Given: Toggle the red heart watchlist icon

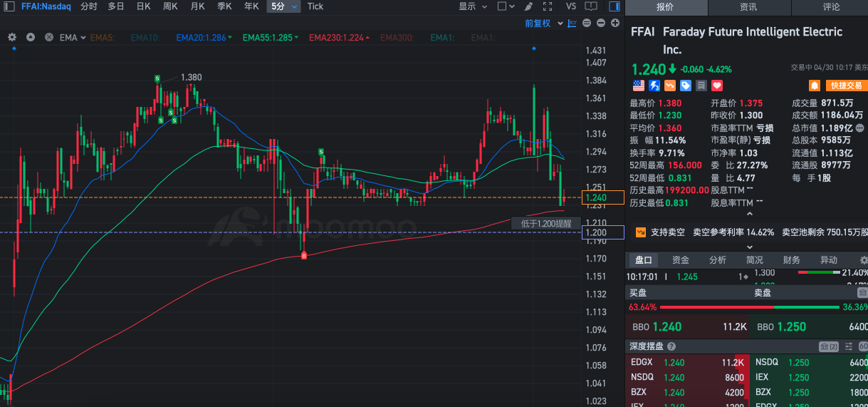Looking at the screenshot, I should pyautogui.click(x=717, y=86).
